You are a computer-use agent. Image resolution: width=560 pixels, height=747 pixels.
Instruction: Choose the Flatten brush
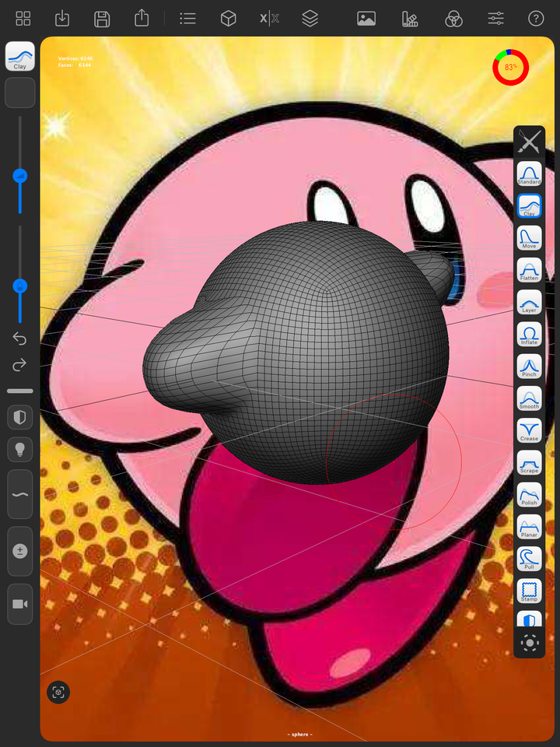click(529, 270)
